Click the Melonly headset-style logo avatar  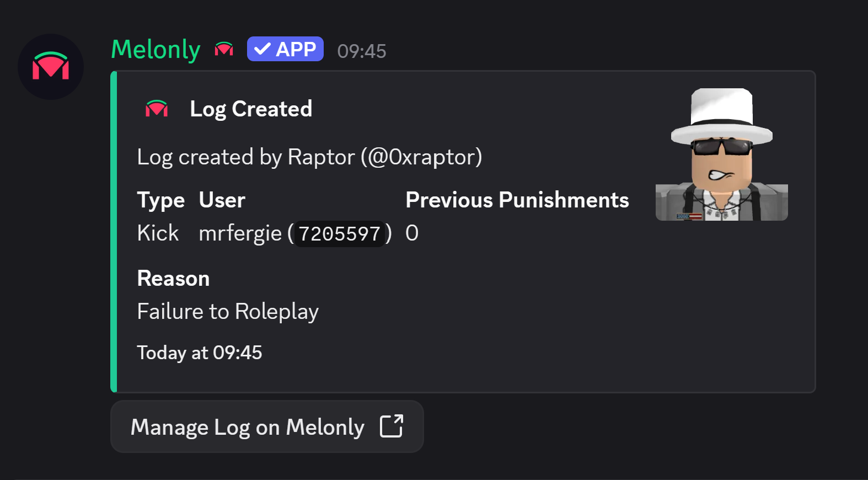click(x=51, y=66)
